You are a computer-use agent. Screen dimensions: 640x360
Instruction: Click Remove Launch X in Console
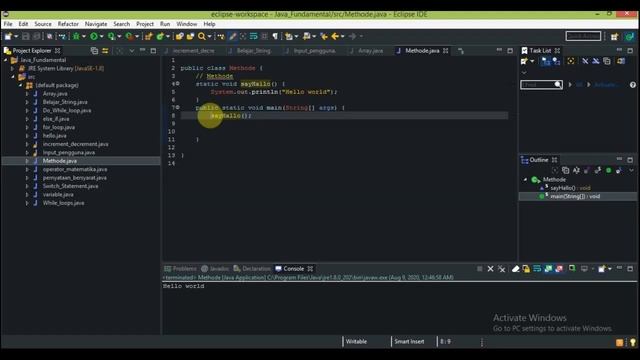pos(491,269)
